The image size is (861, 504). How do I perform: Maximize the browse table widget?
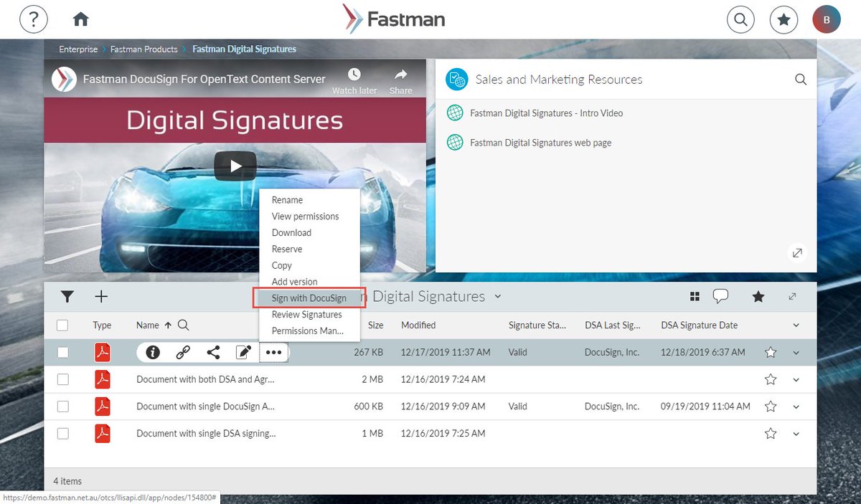(792, 296)
